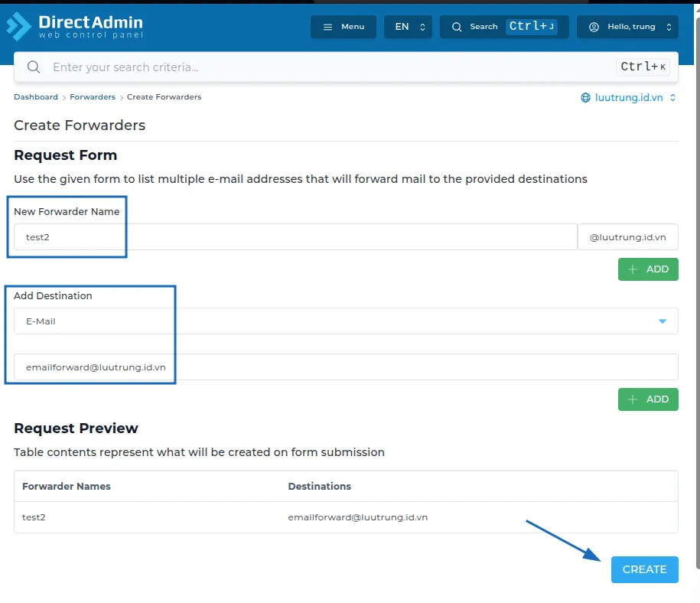This screenshot has width=700, height=603.
Task: Click the CREATE button
Action: (x=644, y=569)
